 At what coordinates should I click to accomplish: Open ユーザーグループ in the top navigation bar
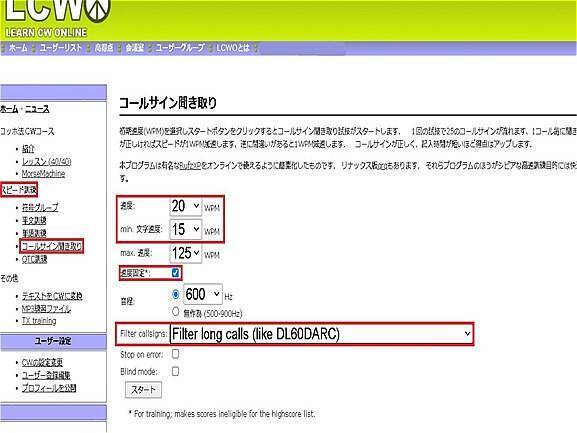coord(180,48)
